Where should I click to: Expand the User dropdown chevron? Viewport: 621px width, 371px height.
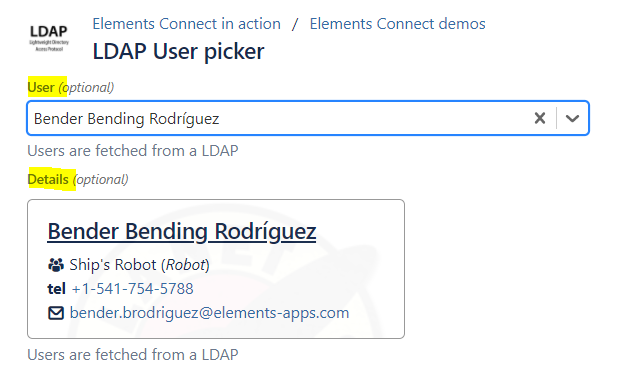[572, 118]
